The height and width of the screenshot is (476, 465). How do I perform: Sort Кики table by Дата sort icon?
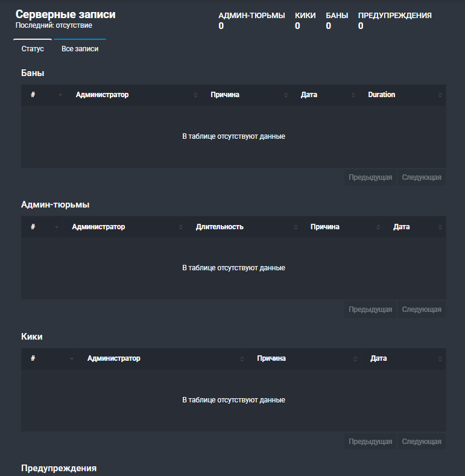440,359
